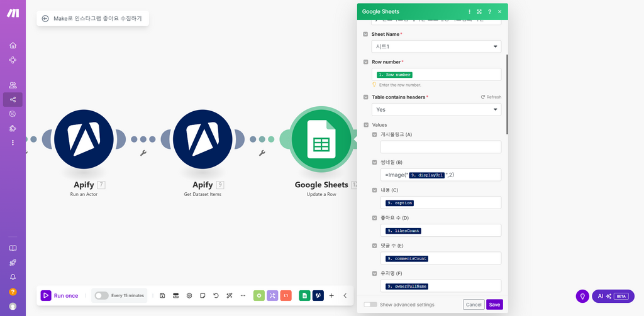The image size is (644, 316).
Task: Open the Google Sheets panel help question mark
Action: pyautogui.click(x=489, y=11)
